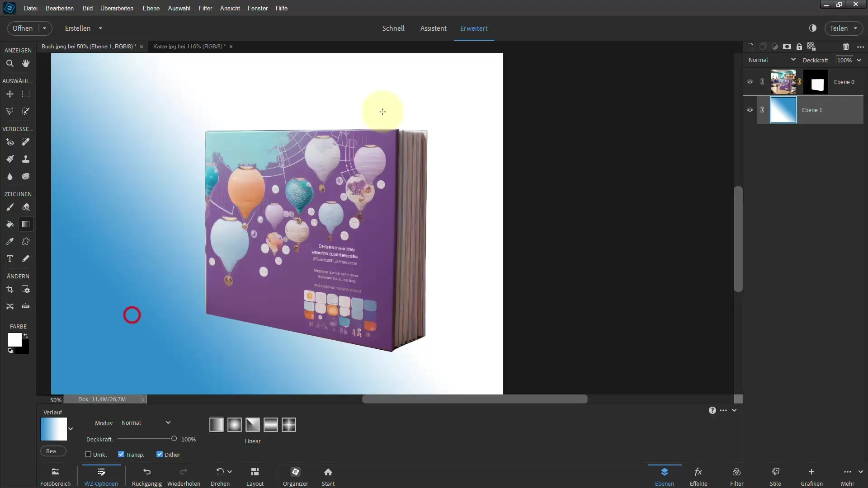Screen dimensions: 868x488
Task: Select the Text tool
Action: click(x=9, y=259)
